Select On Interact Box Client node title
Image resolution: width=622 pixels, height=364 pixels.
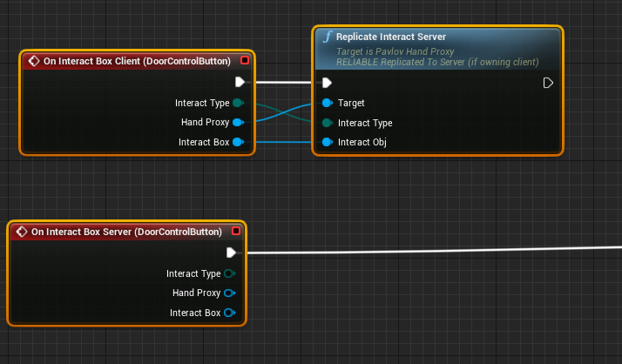tap(137, 61)
